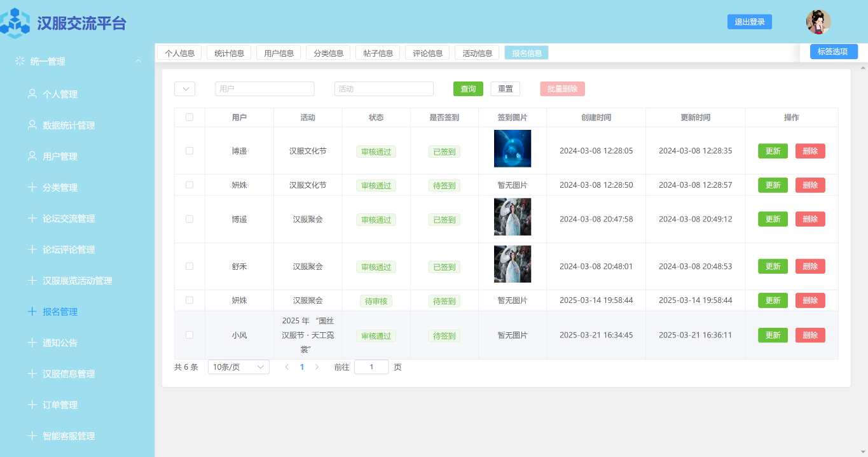Click the platform cube logo icon
Viewport: 868px width, 457px height.
click(x=15, y=22)
